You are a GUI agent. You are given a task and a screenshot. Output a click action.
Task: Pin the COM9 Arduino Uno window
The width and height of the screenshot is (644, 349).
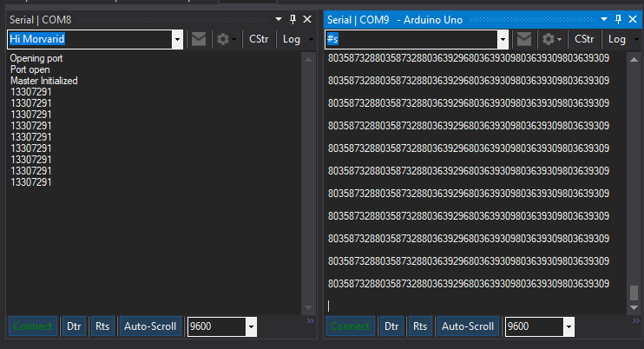tap(618, 19)
